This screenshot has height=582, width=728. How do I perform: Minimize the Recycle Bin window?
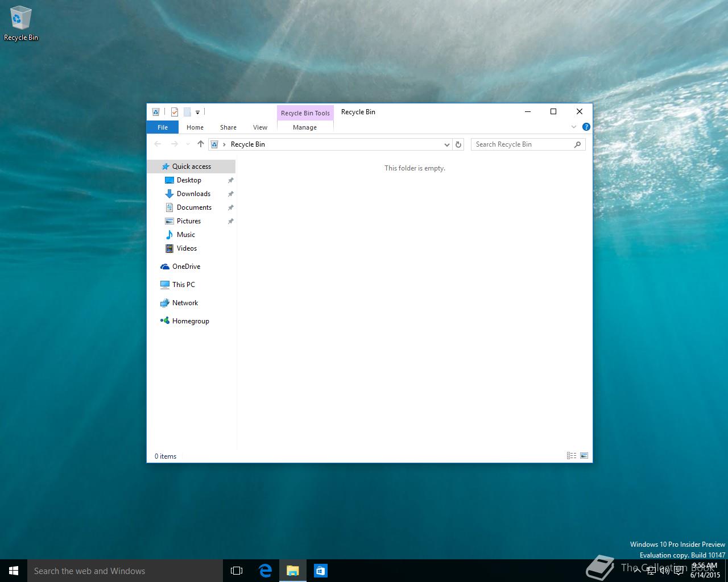[528, 112]
